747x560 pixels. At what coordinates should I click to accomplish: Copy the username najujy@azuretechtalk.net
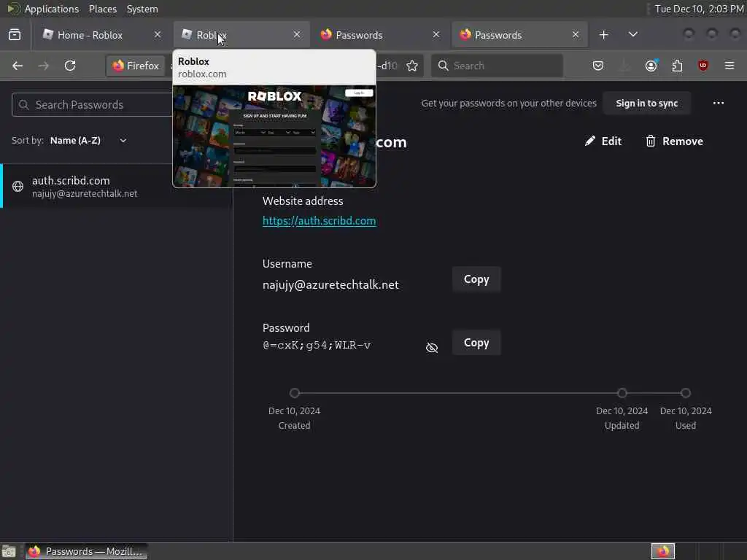tap(476, 279)
